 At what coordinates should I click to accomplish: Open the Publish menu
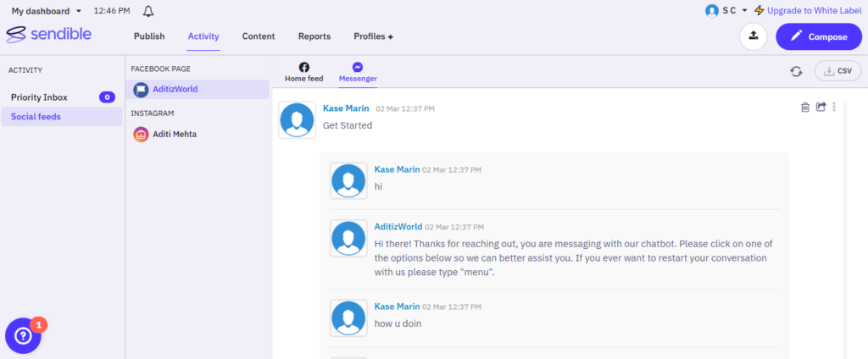tap(149, 36)
